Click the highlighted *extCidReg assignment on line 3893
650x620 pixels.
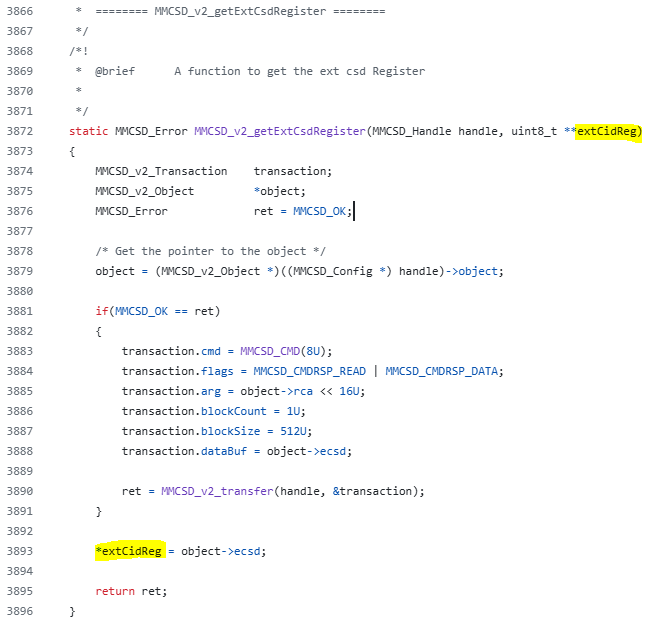click(x=129, y=551)
